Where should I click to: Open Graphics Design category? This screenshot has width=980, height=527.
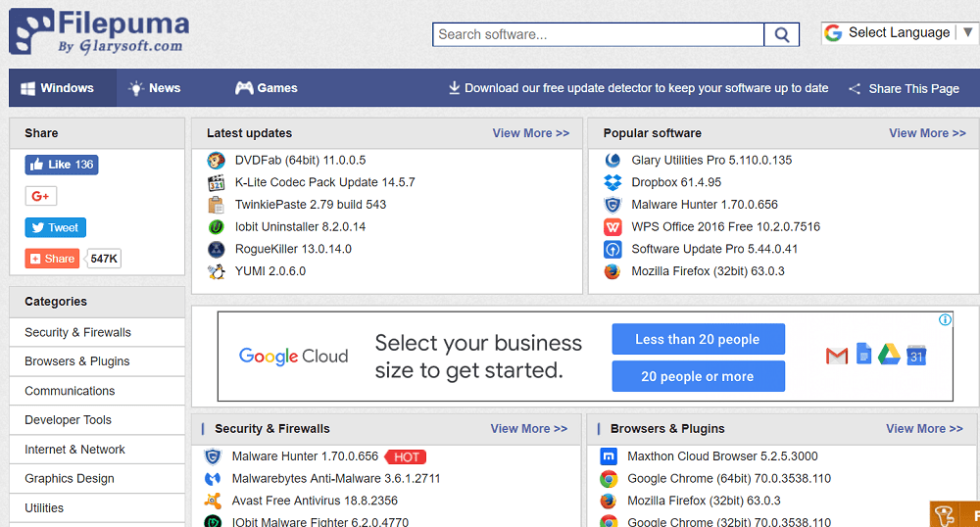click(x=97, y=479)
